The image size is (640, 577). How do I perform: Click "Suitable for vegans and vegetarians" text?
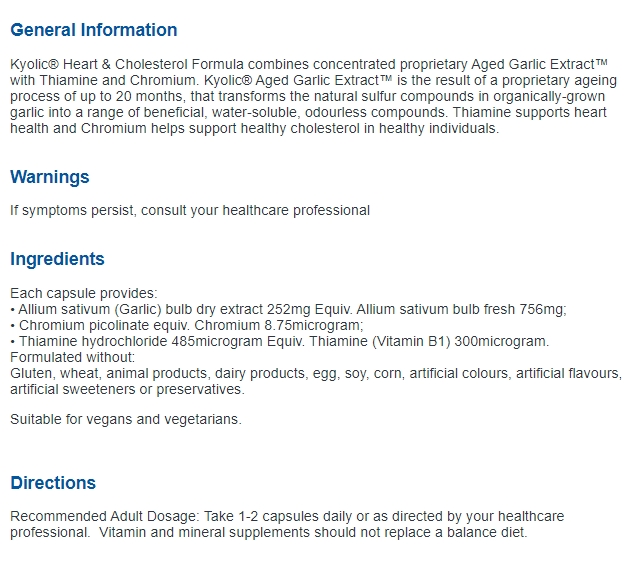point(126,419)
